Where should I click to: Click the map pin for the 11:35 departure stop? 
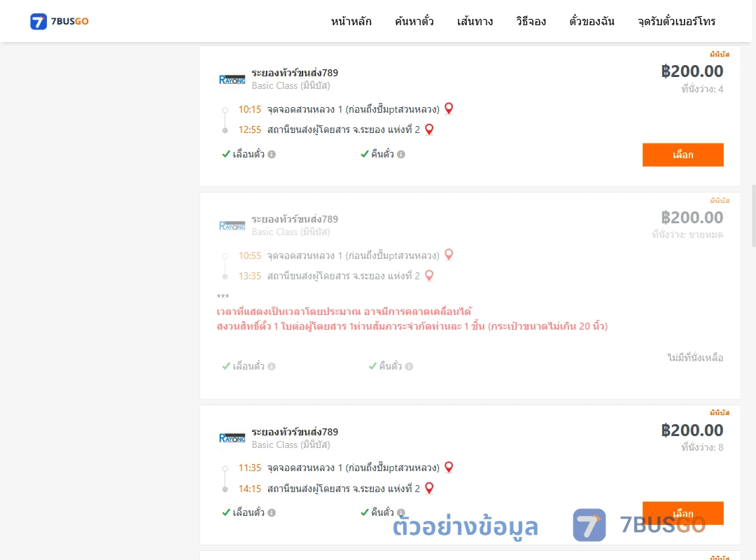(x=449, y=467)
